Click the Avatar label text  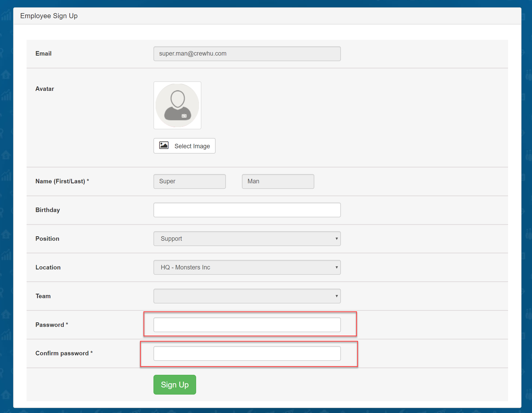[x=45, y=89]
